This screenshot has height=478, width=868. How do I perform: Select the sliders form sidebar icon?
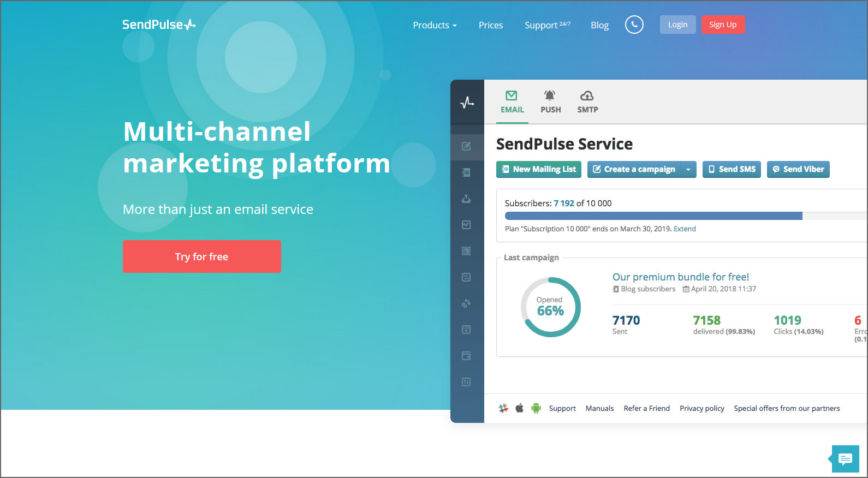(x=466, y=277)
